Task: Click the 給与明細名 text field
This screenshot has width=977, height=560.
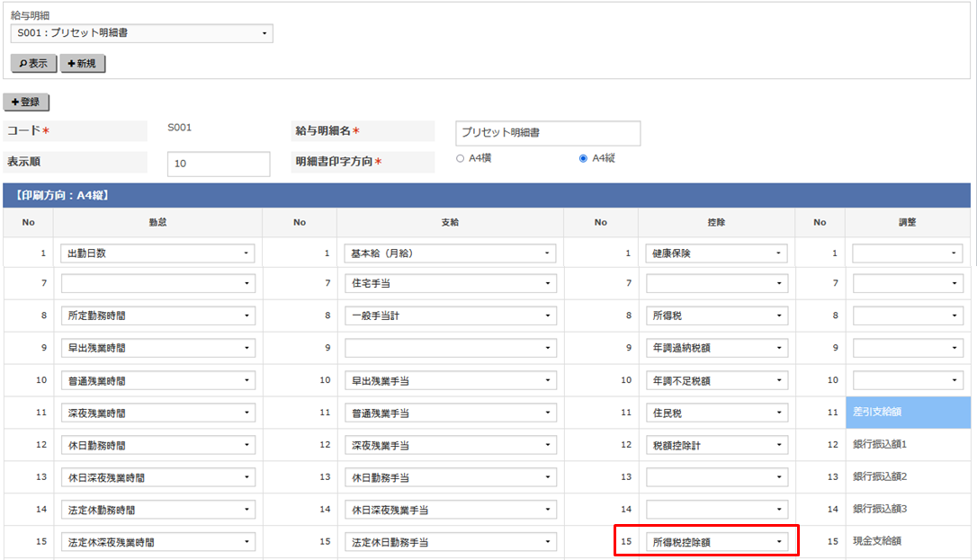Action: pyautogui.click(x=547, y=133)
